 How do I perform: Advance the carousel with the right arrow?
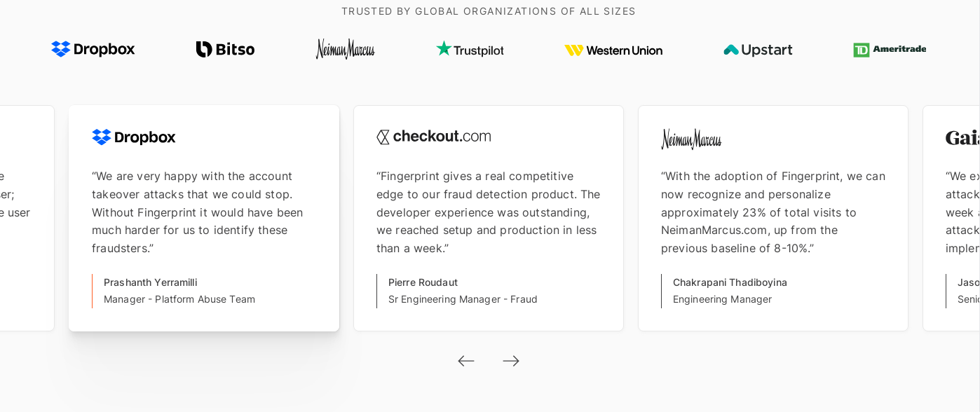[511, 361]
